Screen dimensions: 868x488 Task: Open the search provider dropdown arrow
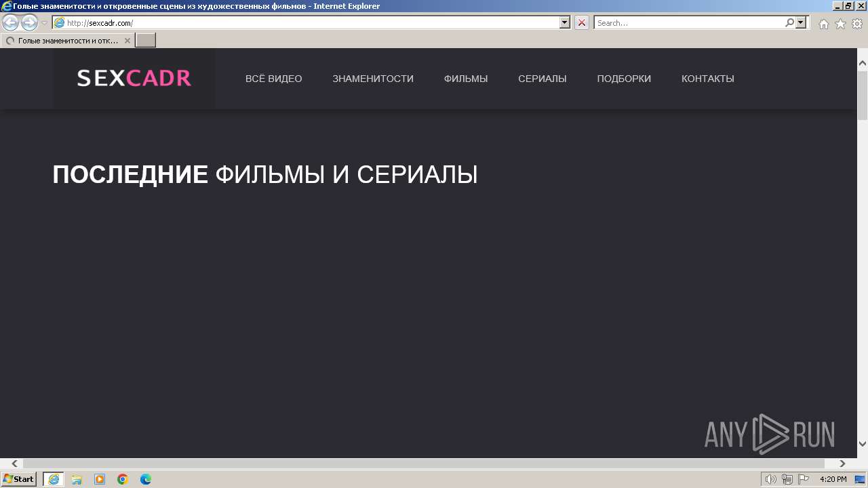click(802, 23)
